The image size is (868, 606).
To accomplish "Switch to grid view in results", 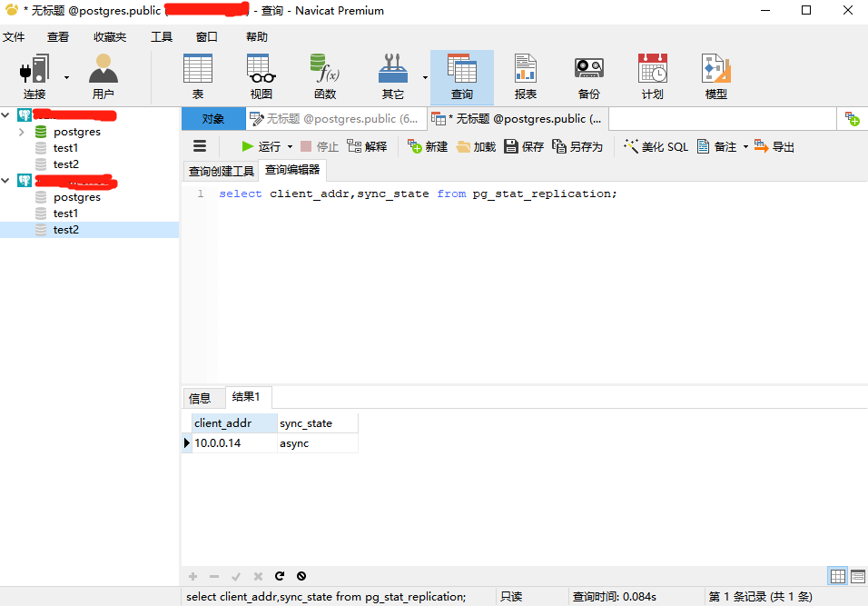I will (x=837, y=576).
